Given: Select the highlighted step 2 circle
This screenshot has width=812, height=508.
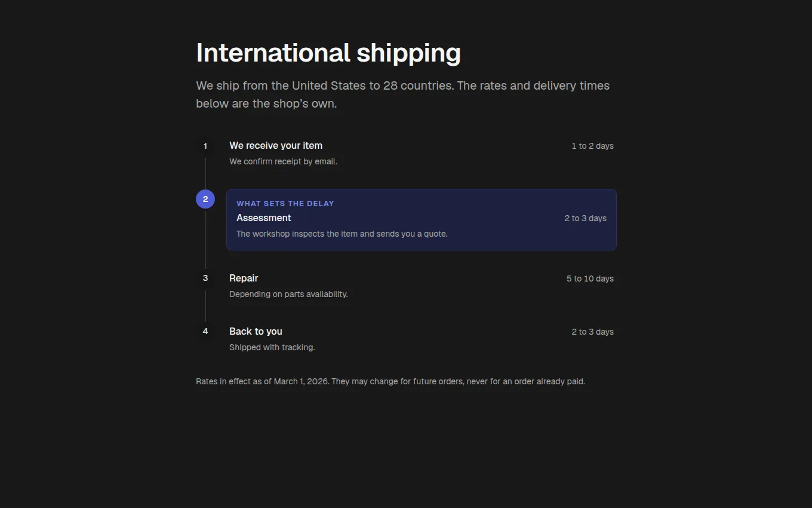Looking at the screenshot, I should click(205, 199).
